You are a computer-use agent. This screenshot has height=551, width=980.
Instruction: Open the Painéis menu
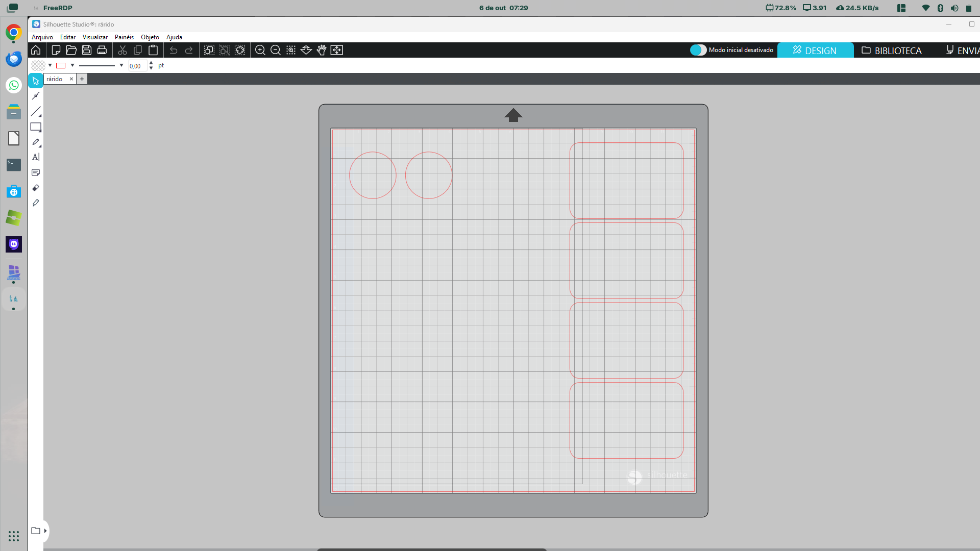point(124,37)
